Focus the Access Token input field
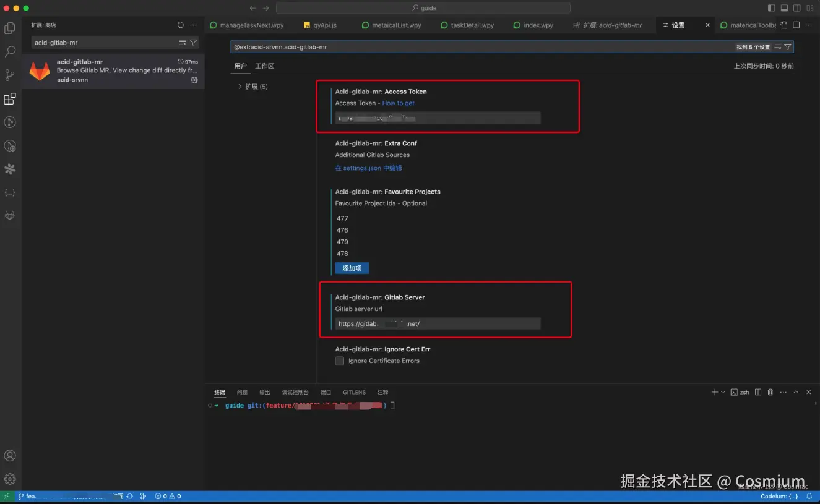820x504 pixels. [x=438, y=117]
